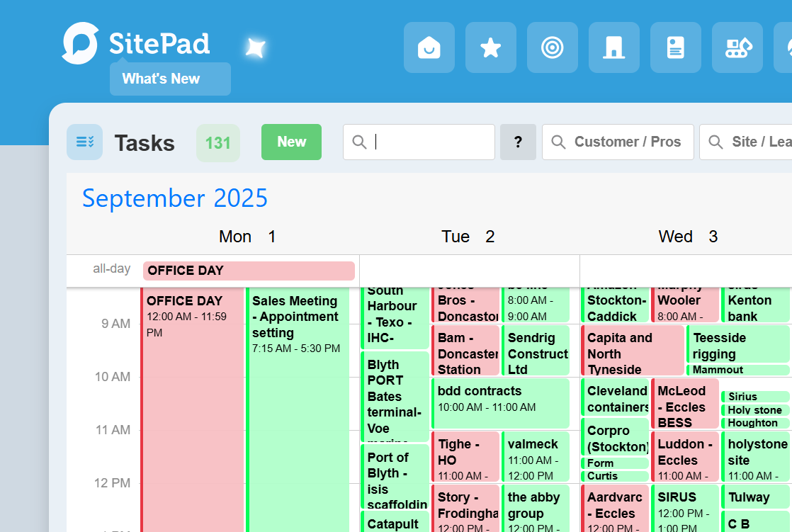Open Corpro (Stockton) event
The width and height of the screenshot is (792, 532).
point(615,437)
